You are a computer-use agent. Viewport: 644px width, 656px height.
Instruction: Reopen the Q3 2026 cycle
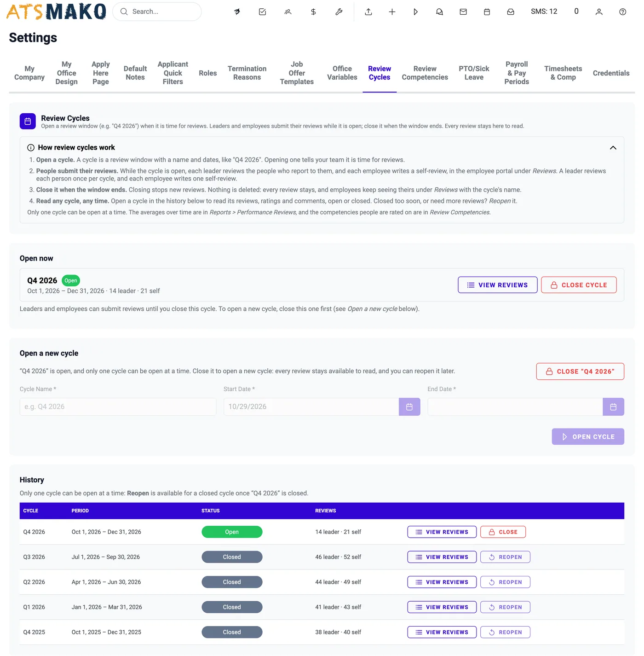click(505, 557)
